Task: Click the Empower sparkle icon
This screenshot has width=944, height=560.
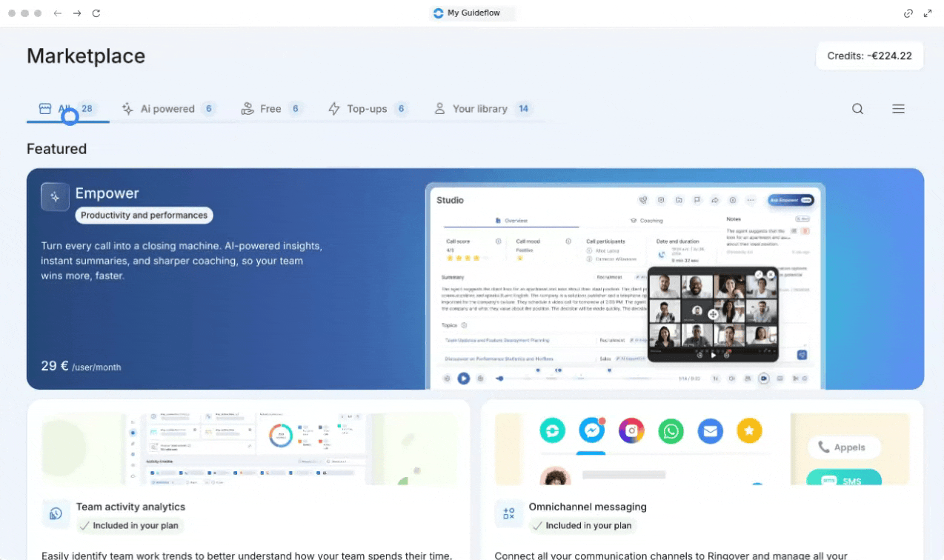Action: (55, 197)
